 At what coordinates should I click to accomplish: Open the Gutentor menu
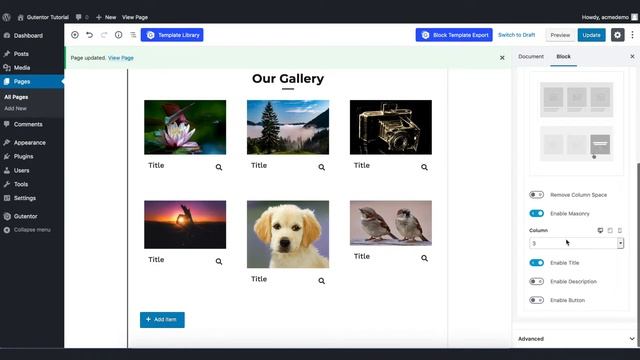[x=25, y=216]
